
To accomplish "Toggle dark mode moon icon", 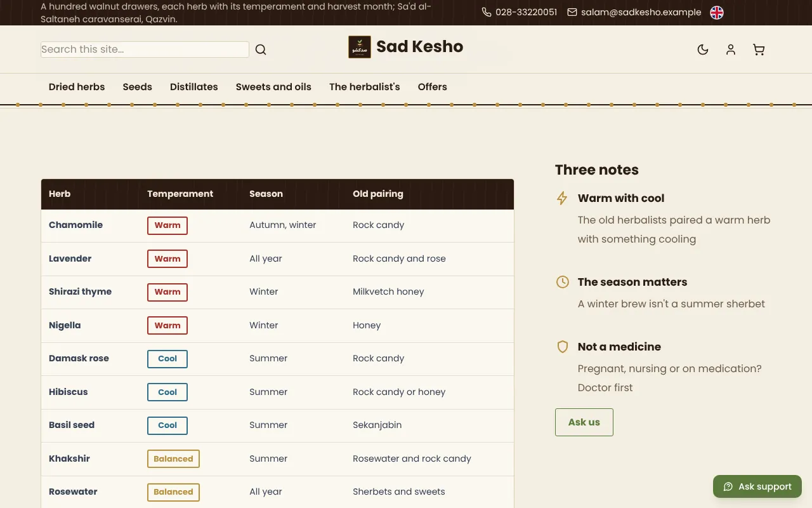I will pos(703,50).
